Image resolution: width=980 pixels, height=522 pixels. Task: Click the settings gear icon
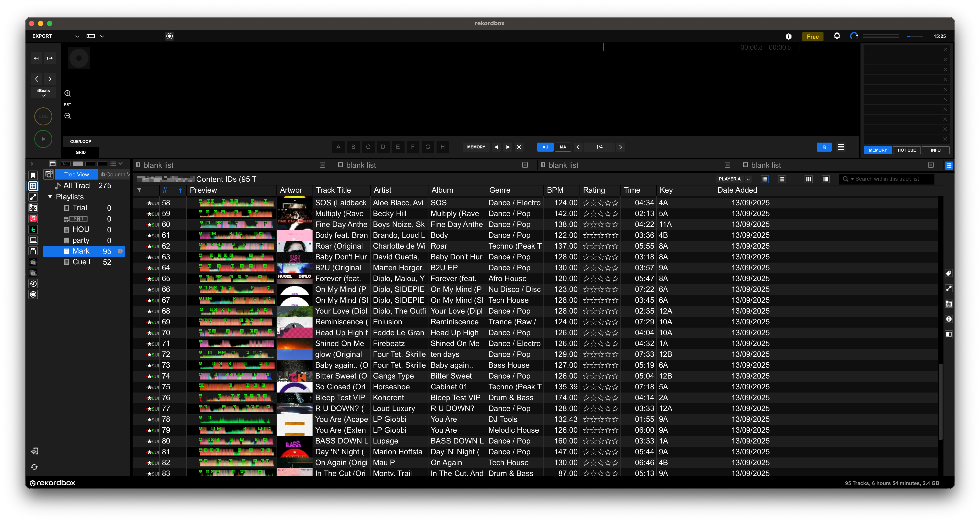pyautogui.click(x=837, y=36)
